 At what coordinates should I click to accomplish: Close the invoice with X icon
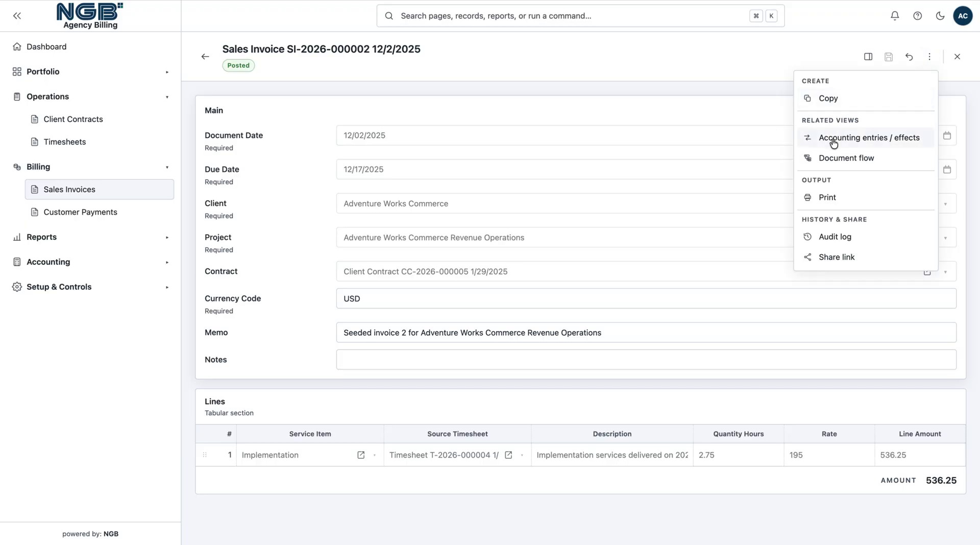[957, 57]
